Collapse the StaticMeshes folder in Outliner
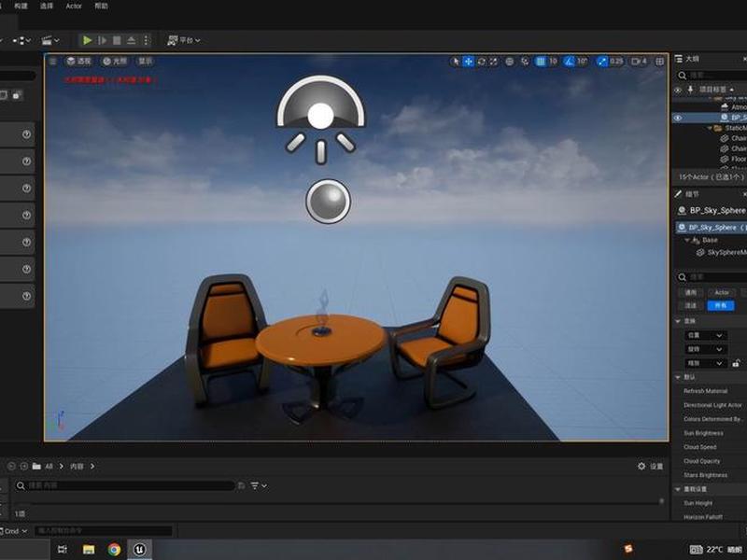The image size is (747, 560). click(711, 128)
